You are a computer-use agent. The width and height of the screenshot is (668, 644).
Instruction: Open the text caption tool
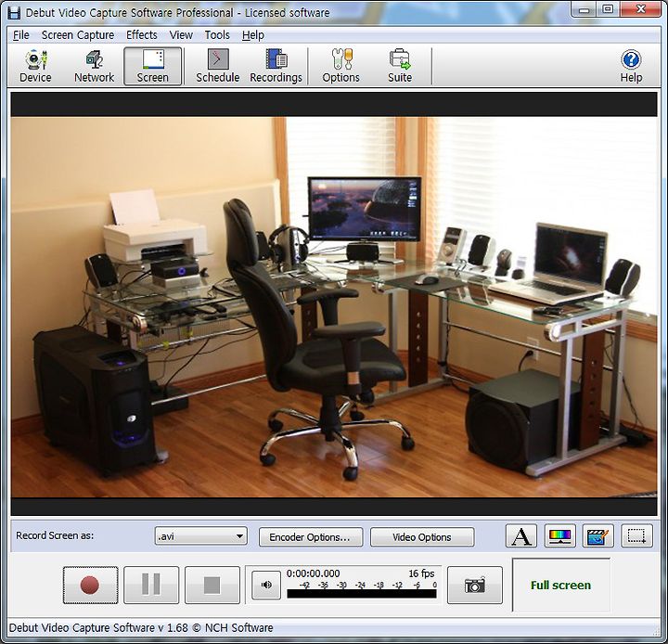521,535
